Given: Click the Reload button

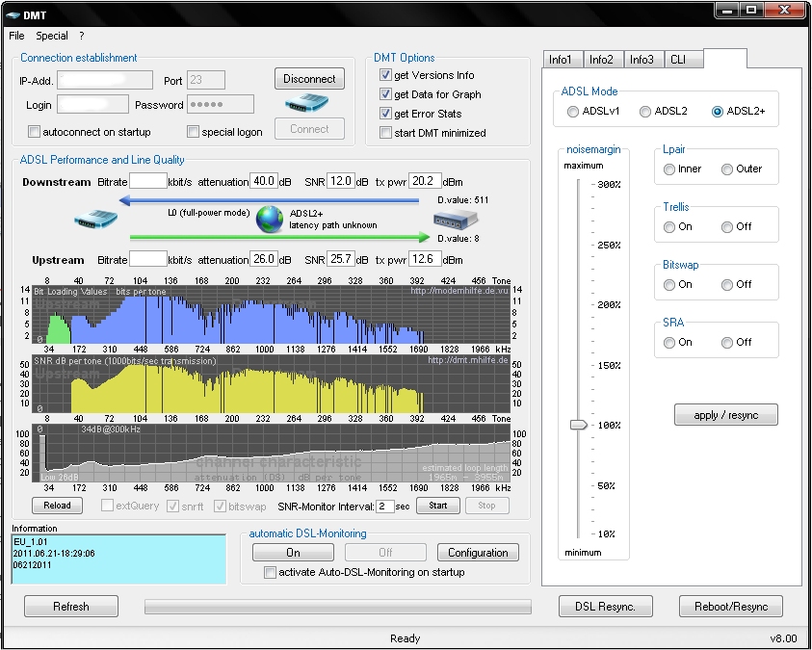Looking at the screenshot, I should 57,506.
